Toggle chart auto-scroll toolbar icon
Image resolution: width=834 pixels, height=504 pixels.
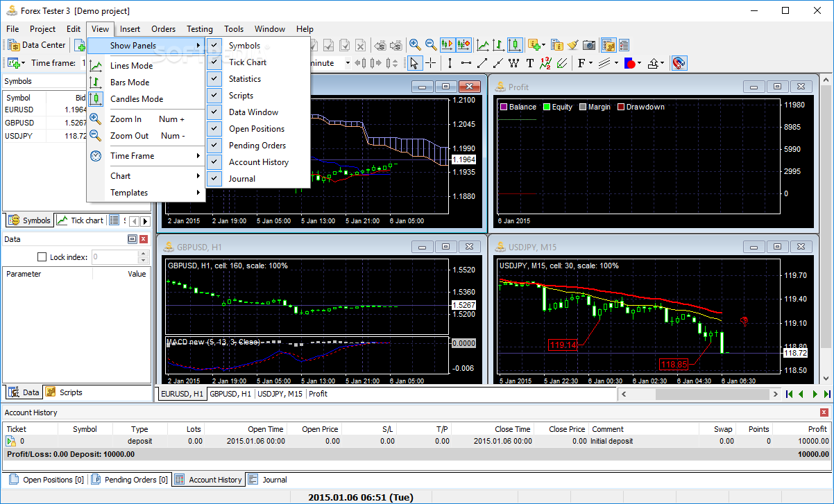pyautogui.click(x=448, y=45)
